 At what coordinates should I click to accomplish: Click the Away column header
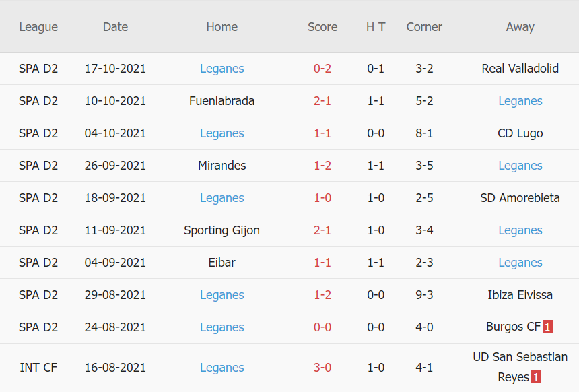(520, 27)
